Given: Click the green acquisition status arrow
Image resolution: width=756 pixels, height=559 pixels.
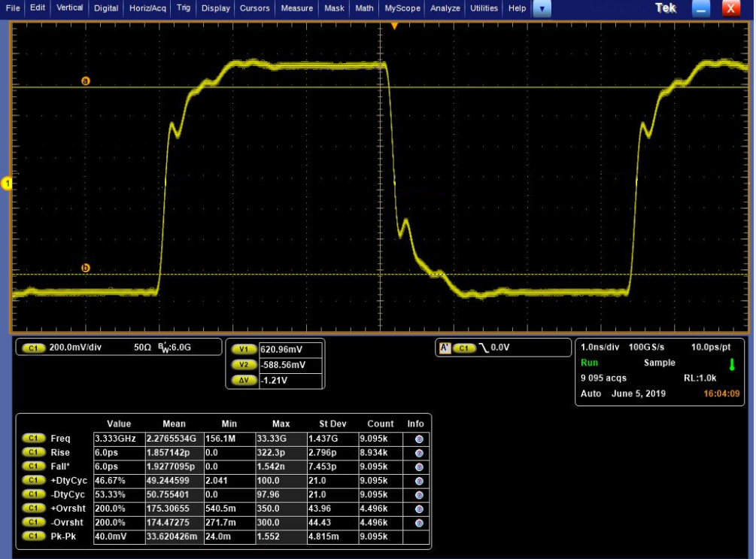Looking at the screenshot, I should 732,364.
